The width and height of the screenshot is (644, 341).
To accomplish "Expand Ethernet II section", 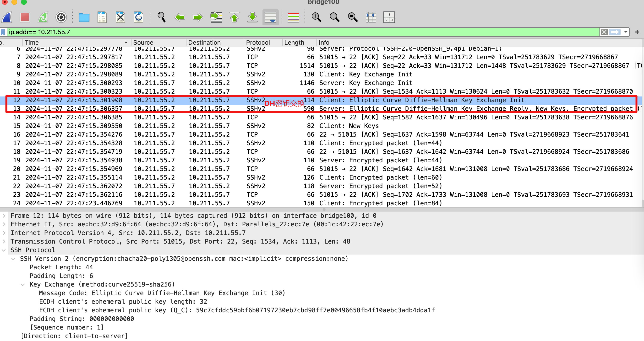I will tap(4, 224).
